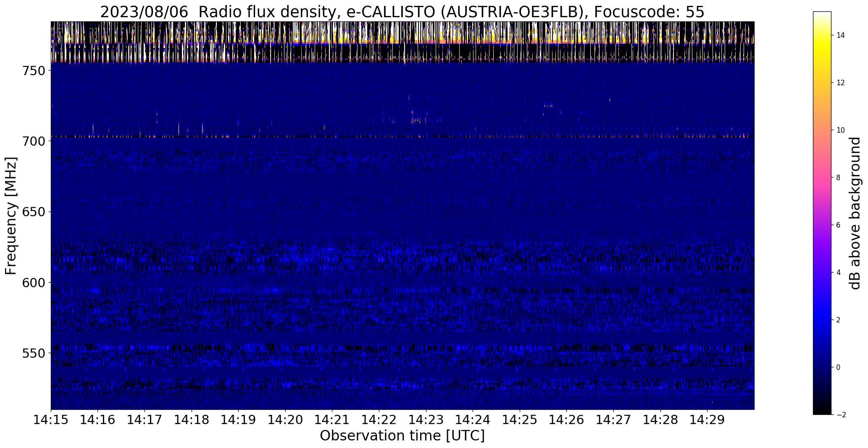The height and width of the screenshot is (448, 868).
Task: Click the colorbar tick value 8
Action: pyautogui.click(x=838, y=178)
